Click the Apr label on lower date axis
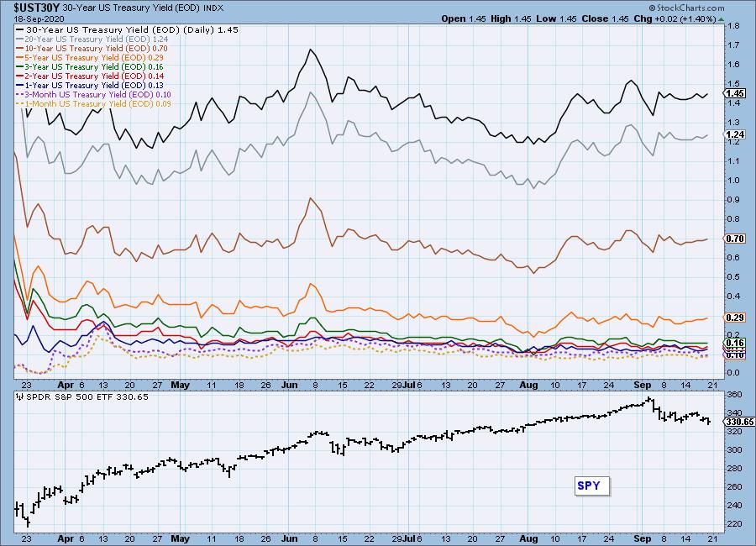Image resolution: width=756 pixels, height=546 pixels. [66, 538]
